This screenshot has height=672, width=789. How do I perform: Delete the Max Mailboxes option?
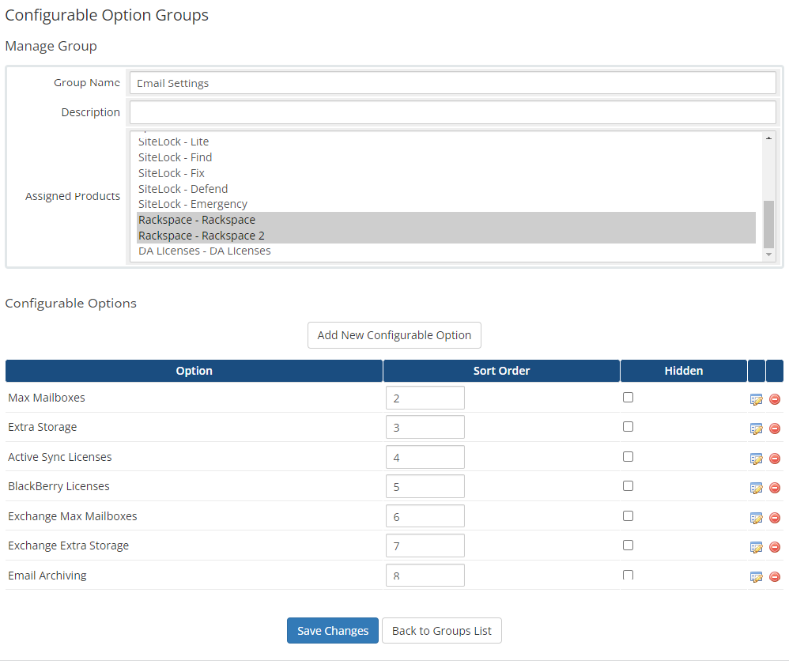coord(775,399)
